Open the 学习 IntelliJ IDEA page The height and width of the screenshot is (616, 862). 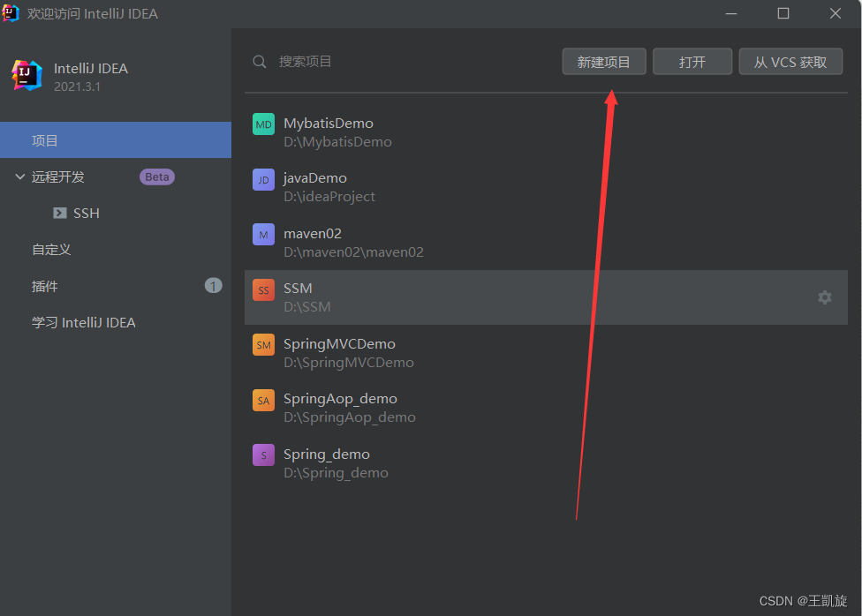[x=116, y=323]
